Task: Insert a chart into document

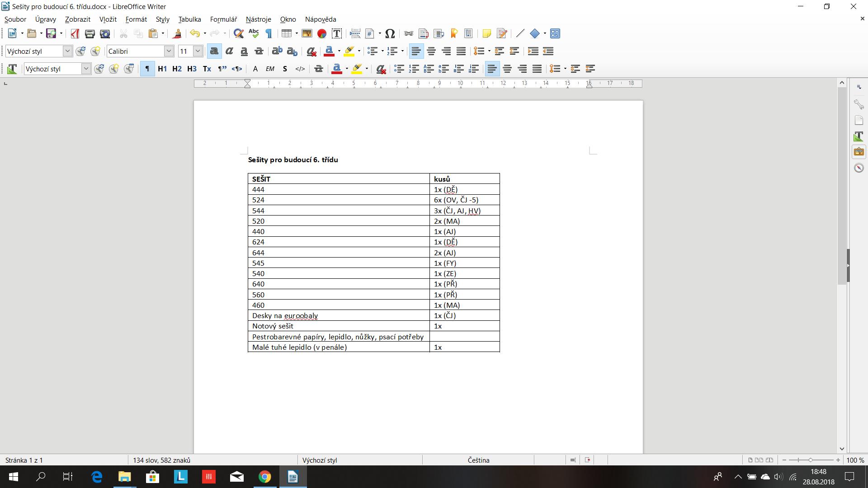Action: pos(322,33)
